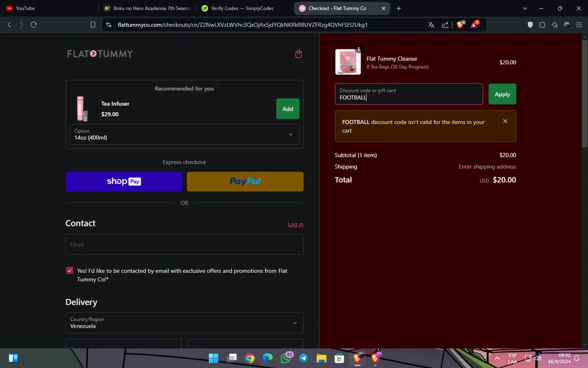Screen dimensions: 588x368
Task: Click the Flat Tummy logo
Action: 100,54
